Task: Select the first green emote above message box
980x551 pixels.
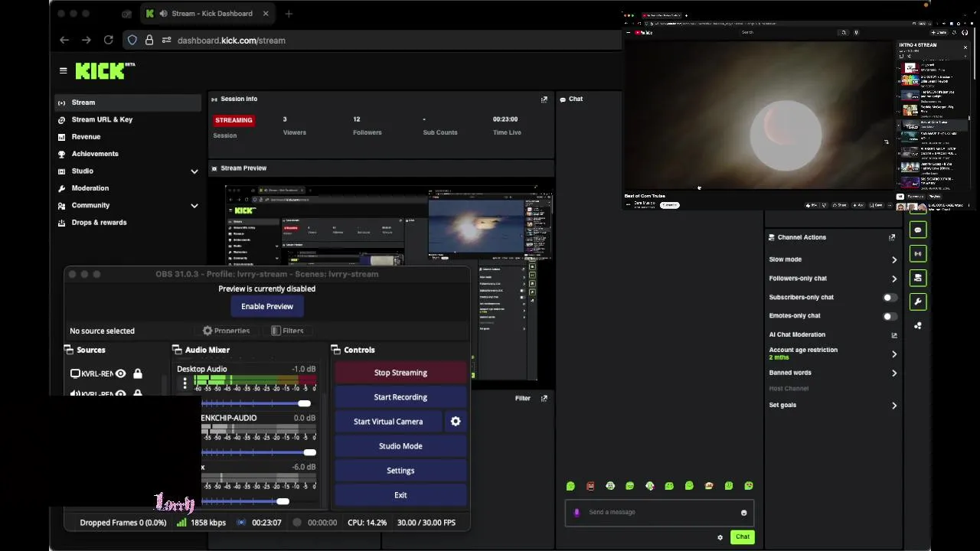Action: pos(570,486)
